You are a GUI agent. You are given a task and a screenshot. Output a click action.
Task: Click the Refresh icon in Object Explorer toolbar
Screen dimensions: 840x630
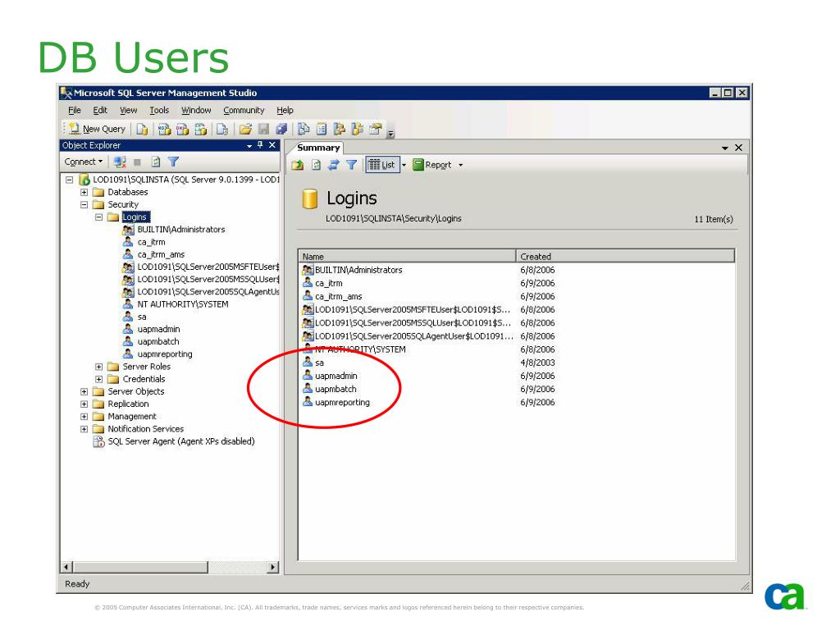155,162
